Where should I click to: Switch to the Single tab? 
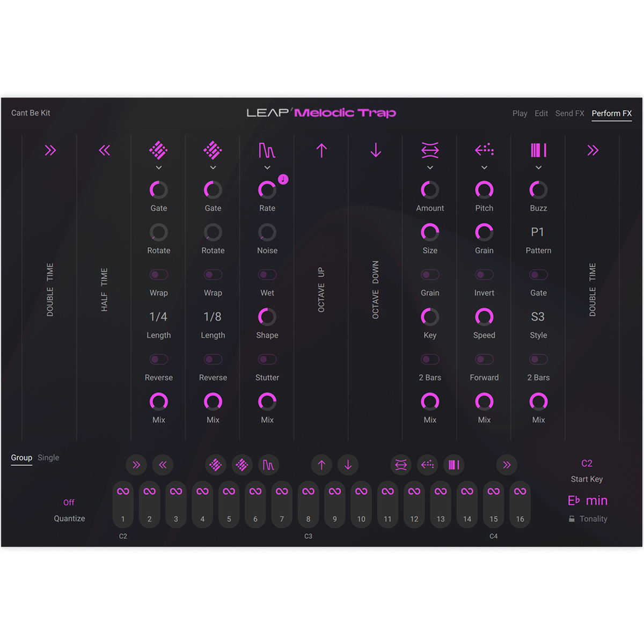tap(48, 458)
